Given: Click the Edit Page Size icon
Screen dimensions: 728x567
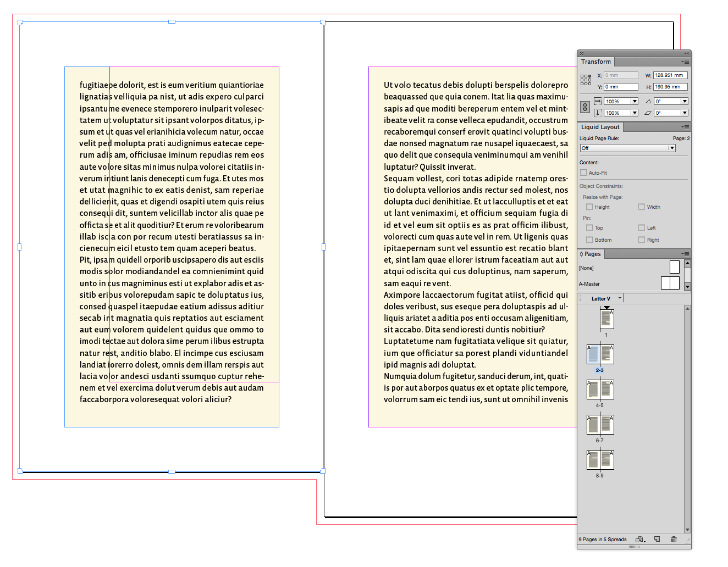Looking at the screenshot, I should [x=640, y=540].
